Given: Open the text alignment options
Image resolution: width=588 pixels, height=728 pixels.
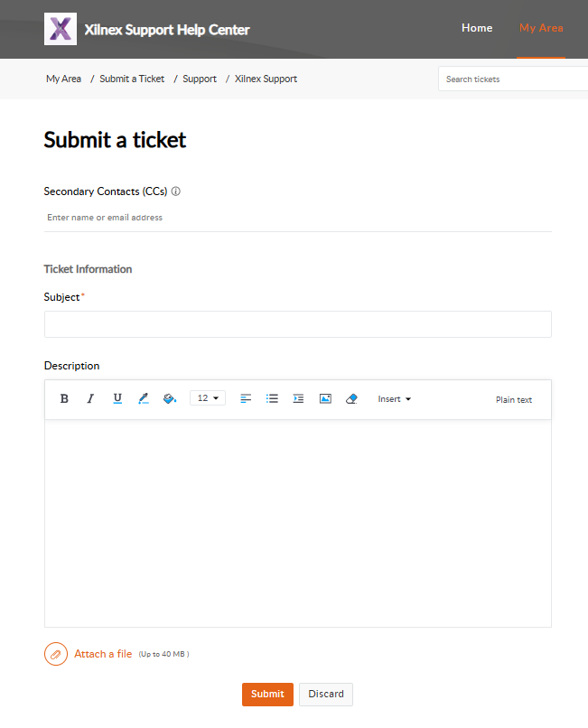Looking at the screenshot, I should [x=246, y=398].
